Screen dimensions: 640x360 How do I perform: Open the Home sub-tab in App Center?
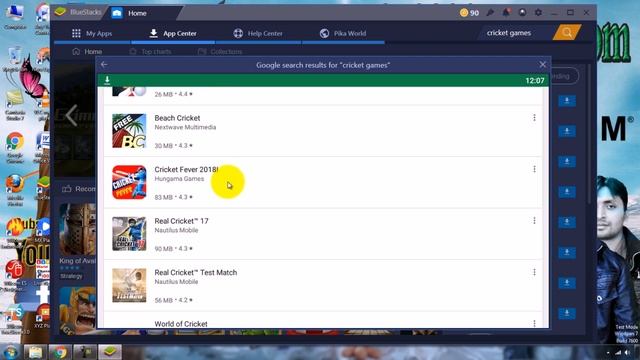click(x=87, y=51)
